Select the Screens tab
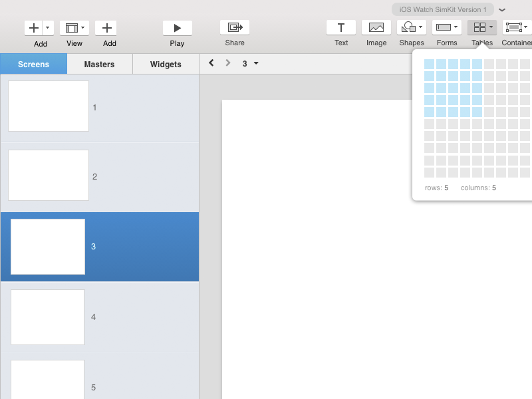The image size is (532, 399). [x=33, y=65]
